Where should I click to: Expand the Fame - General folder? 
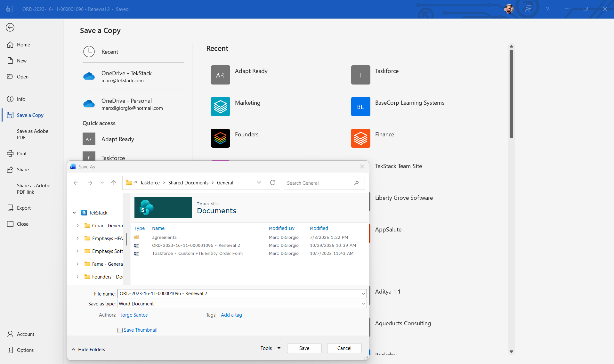(x=77, y=264)
